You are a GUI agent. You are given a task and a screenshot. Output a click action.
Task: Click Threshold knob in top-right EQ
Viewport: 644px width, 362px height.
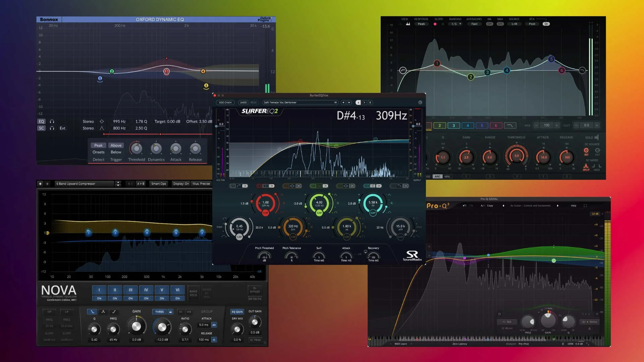(517, 156)
